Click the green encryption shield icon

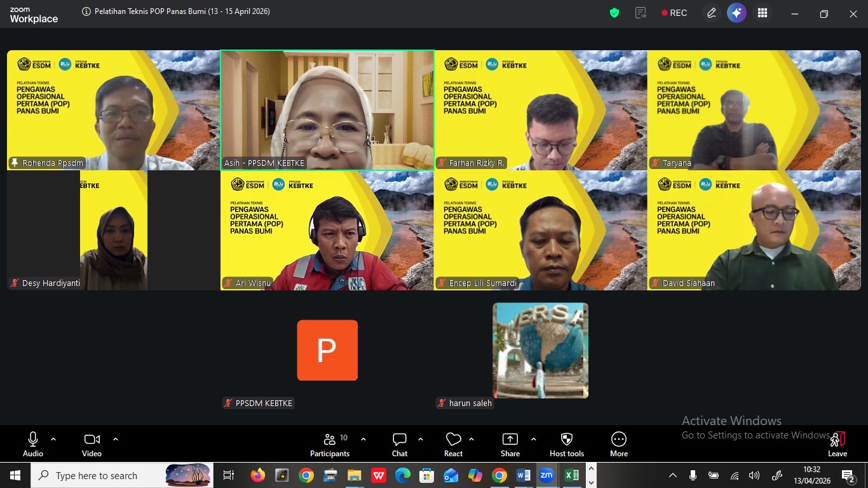(614, 13)
